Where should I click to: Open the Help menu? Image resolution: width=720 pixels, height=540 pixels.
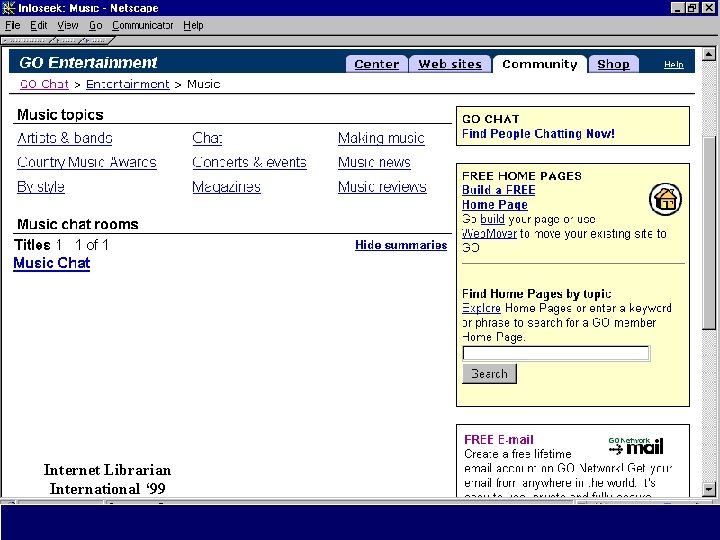click(193, 25)
